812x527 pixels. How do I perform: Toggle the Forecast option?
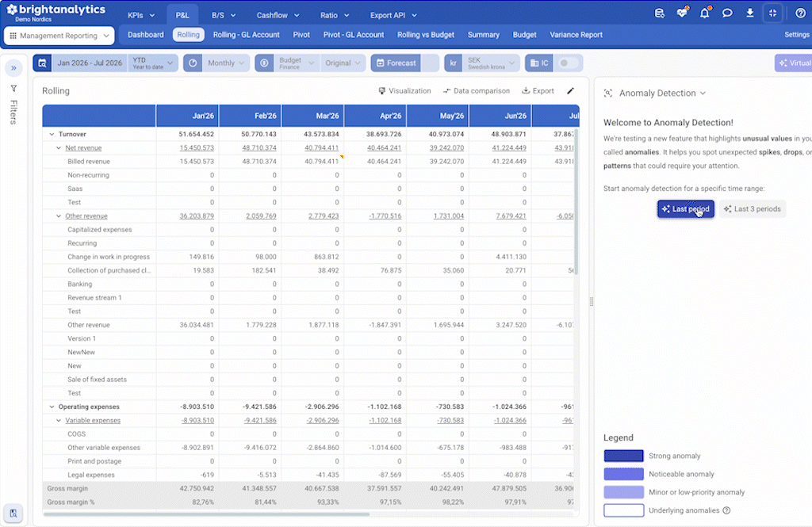pyautogui.click(x=396, y=63)
